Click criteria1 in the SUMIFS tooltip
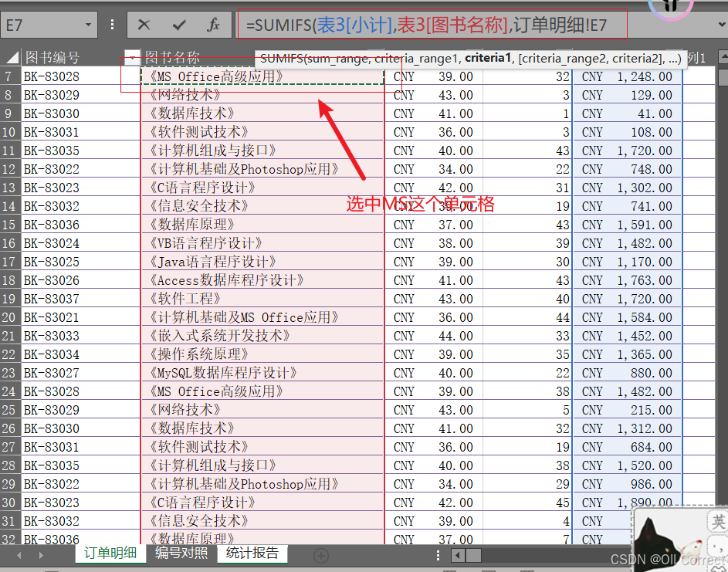The height and width of the screenshot is (572, 728). click(x=488, y=58)
